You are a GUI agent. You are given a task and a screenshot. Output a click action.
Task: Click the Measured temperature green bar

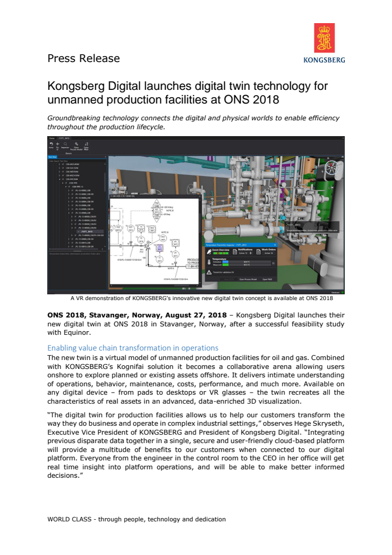pyautogui.click(x=225, y=265)
